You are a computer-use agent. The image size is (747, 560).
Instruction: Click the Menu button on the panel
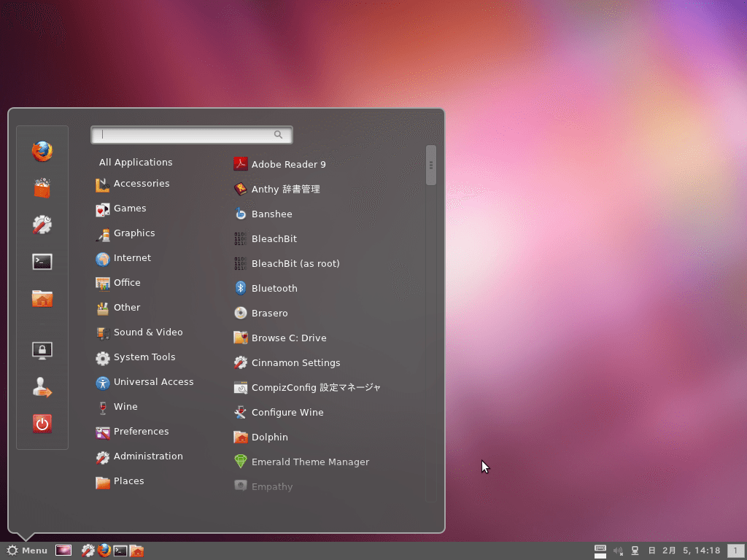(x=27, y=551)
